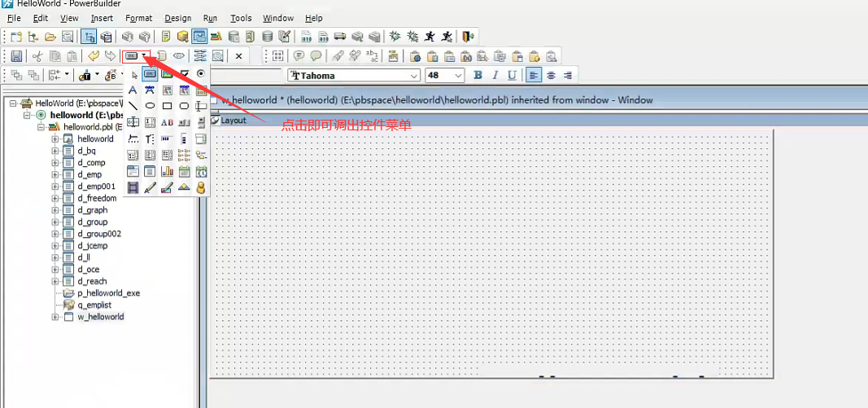868x408 pixels.
Task: Open the Design menu
Action: 177,18
